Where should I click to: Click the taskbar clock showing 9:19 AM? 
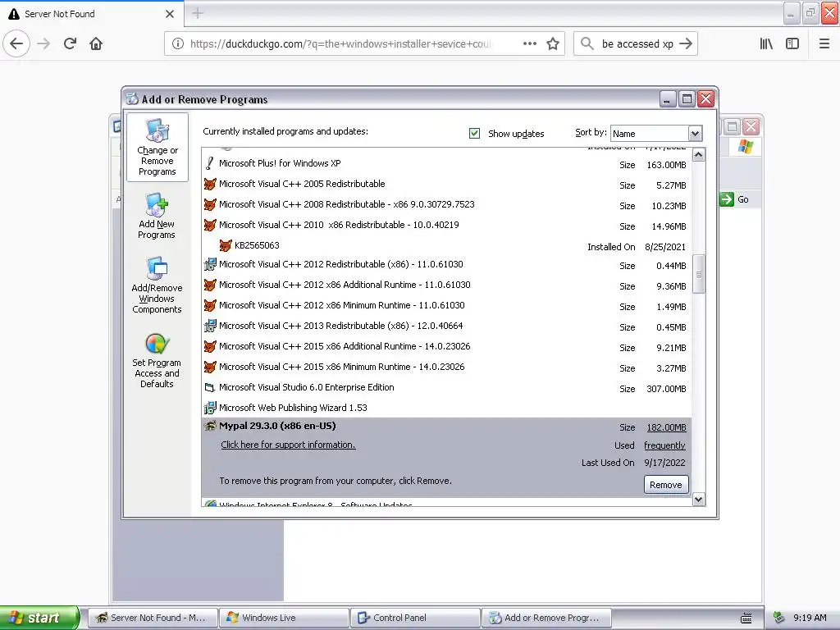tap(810, 618)
